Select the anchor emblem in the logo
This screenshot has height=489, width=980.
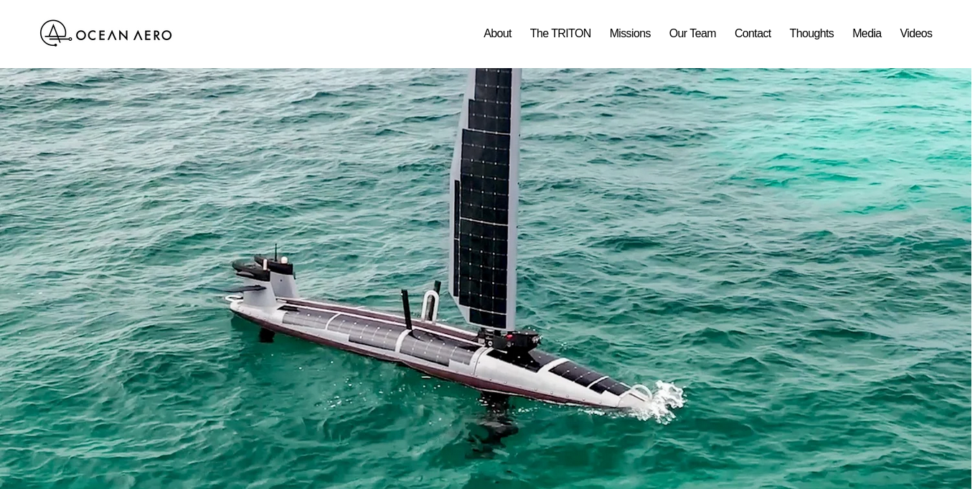click(54, 32)
